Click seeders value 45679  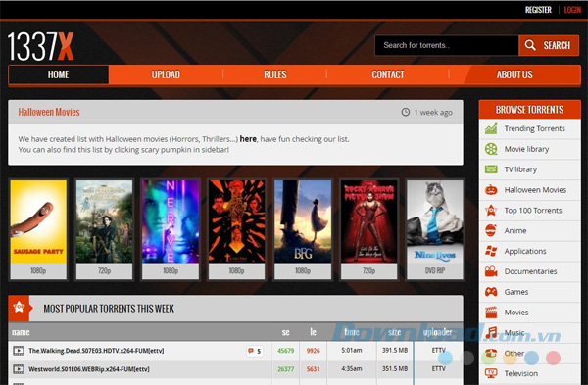pos(286,351)
